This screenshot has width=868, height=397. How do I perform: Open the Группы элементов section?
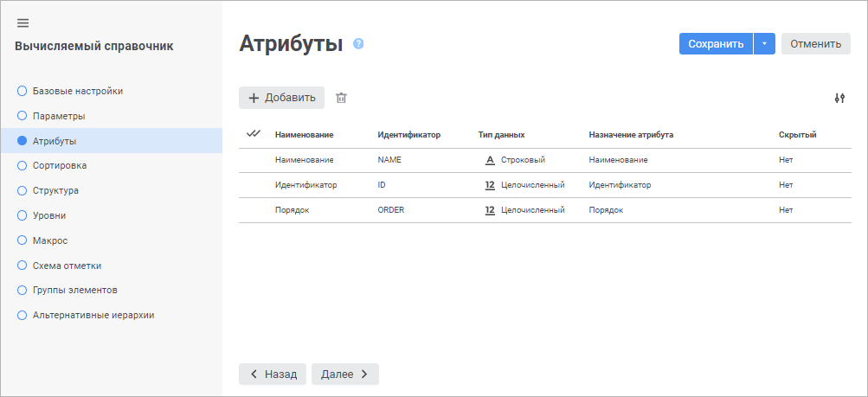click(74, 290)
